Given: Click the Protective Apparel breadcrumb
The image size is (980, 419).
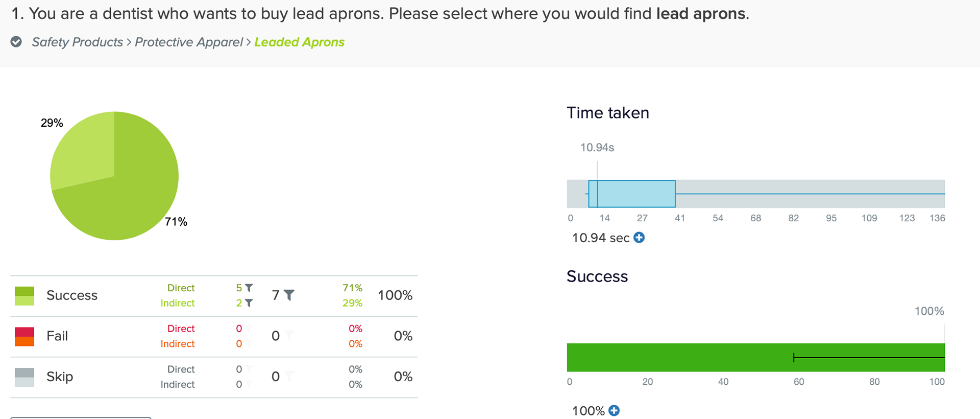Looking at the screenshot, I should point(189,42).
